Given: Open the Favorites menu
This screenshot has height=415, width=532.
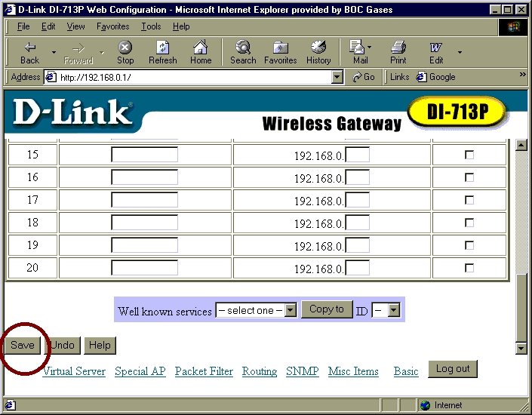Looking at the screenshot, I should (x=112, y=26).
